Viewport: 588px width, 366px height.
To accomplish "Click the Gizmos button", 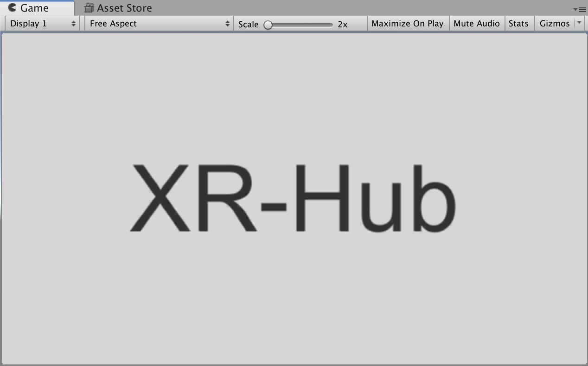I will coord(554,24).
